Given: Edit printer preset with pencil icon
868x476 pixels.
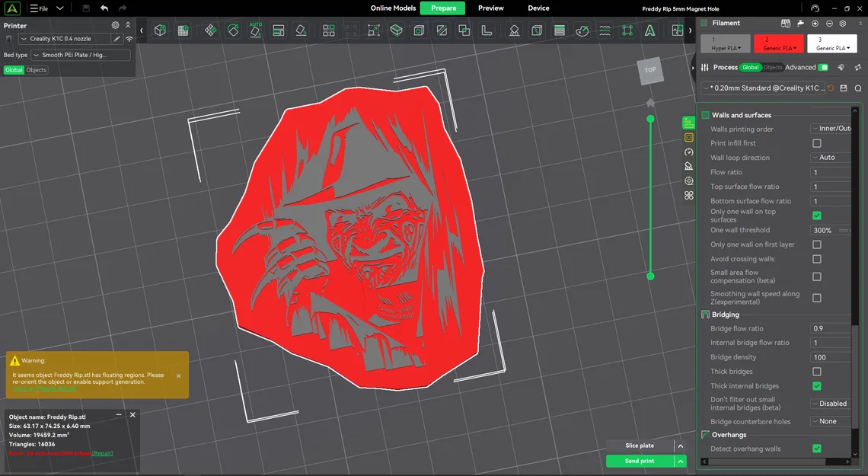Looking at the screenshot, I should (116, 39).
